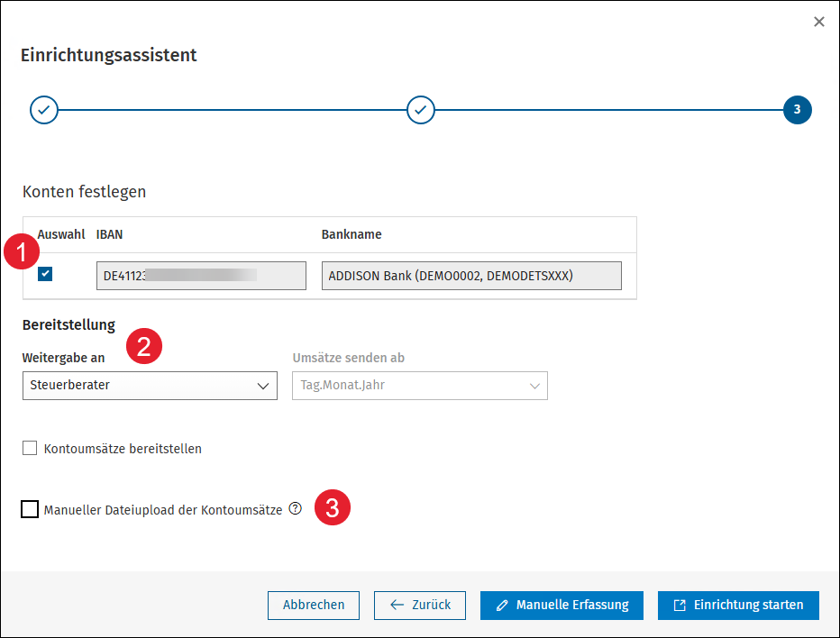The height and width of the screenshot is (638, 840).
Task: Uncheck the Auswahl checkbox for the DE4112 account
Action: (45, 274)
